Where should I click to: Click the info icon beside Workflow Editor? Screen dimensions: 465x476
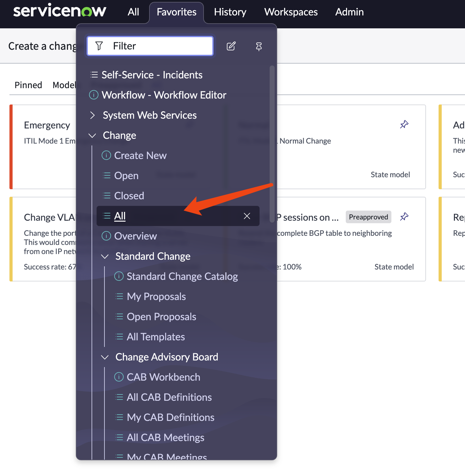click(94, 95)
